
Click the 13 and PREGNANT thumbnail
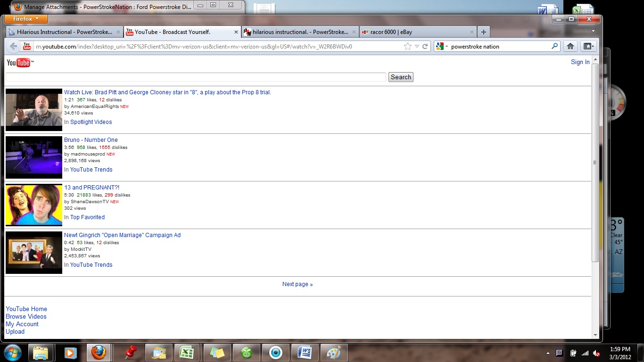(x=34, y=205)
